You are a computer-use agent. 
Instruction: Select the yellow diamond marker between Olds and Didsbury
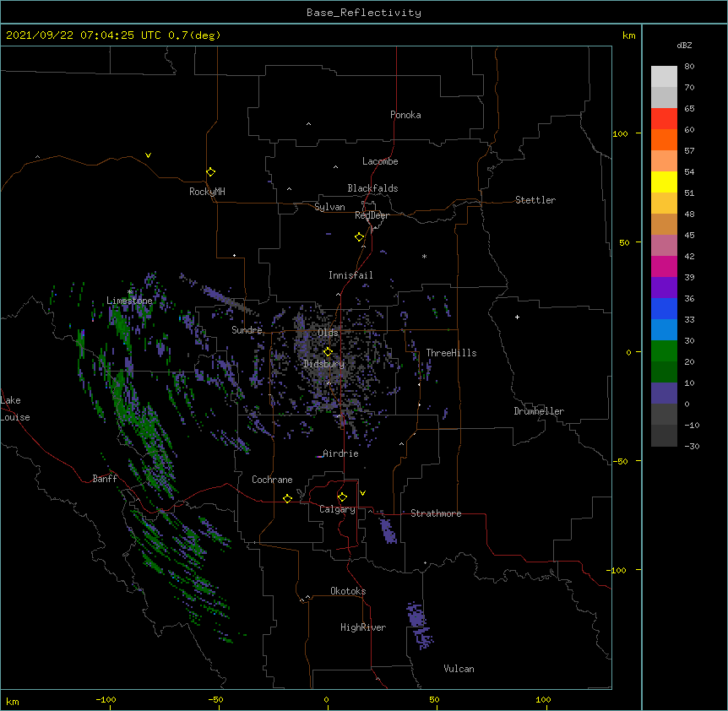click(x=328, y=351)
